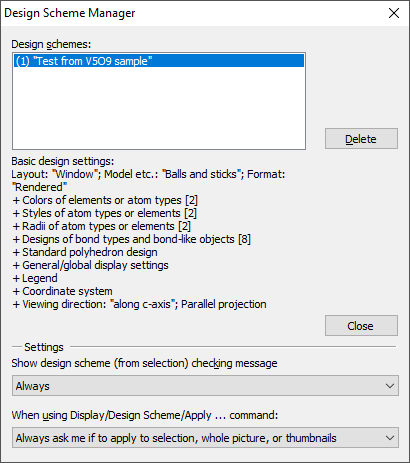Click the Delete button
The width and height of the screenshot is (410, 463).
pyautogui.click(x=361, y=139)
